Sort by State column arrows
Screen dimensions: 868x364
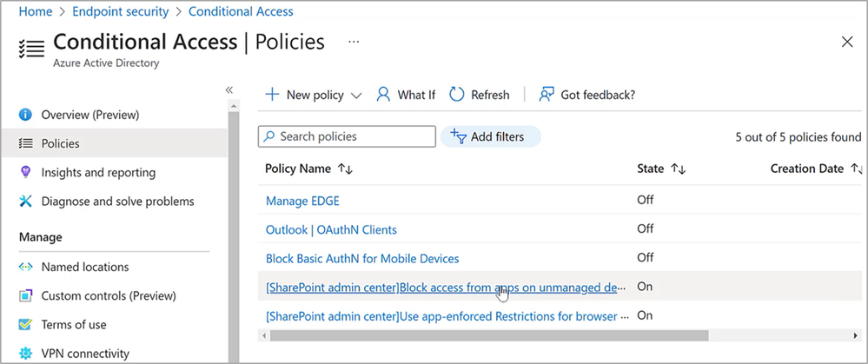(678, 169)
